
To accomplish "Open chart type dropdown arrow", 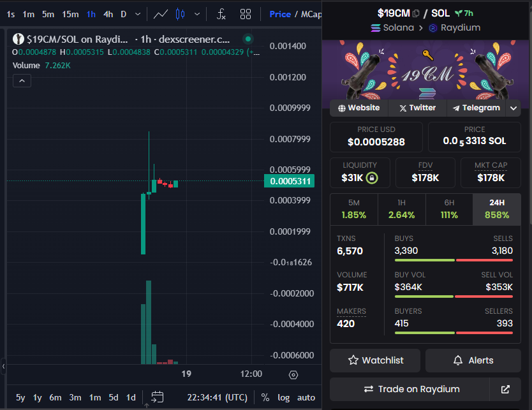I will click(x=197, y=14).
